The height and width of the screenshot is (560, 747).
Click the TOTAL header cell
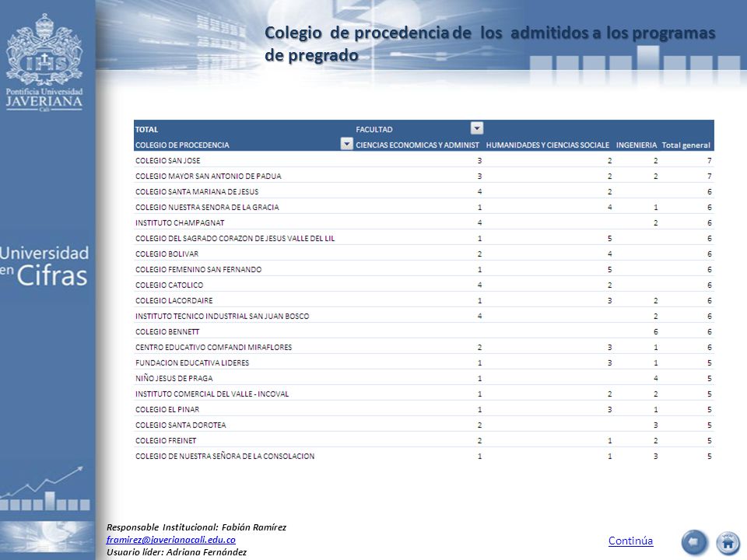146,130
